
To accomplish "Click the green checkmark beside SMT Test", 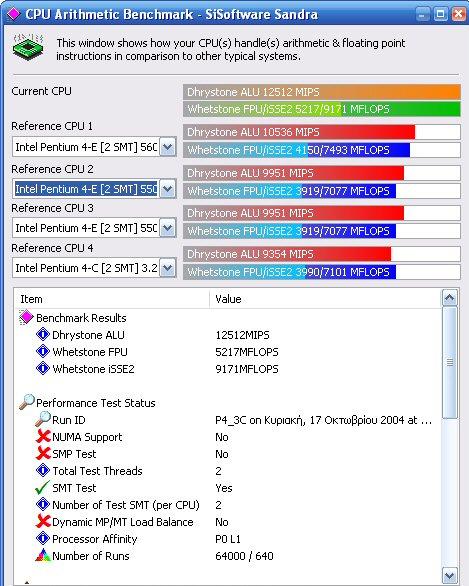I will pyautogui.click(x=42, y=487).
